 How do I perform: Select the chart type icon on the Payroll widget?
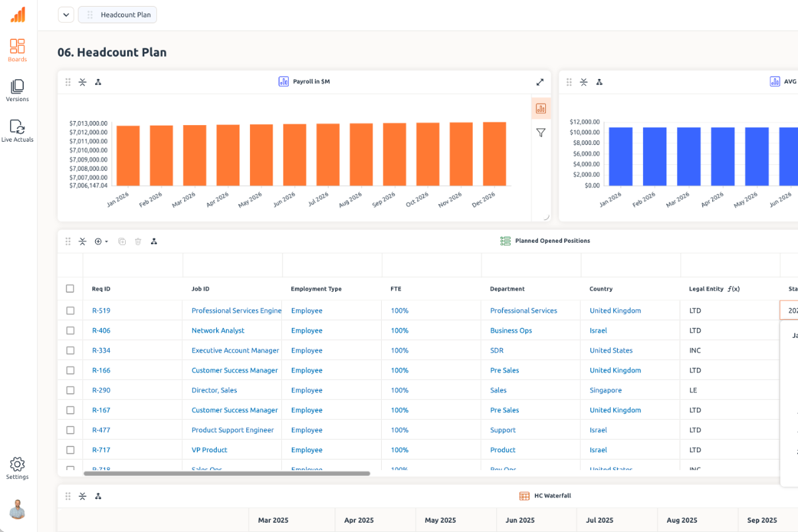coord(541,108)
